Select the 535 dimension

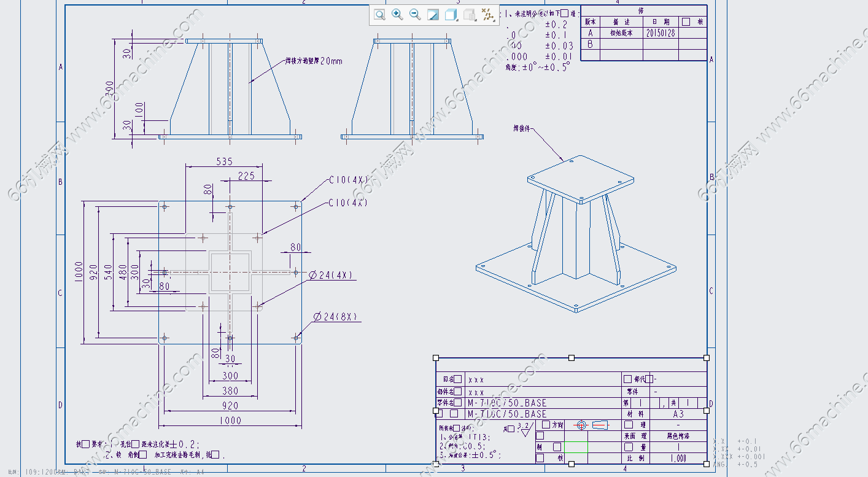(224, 161)
